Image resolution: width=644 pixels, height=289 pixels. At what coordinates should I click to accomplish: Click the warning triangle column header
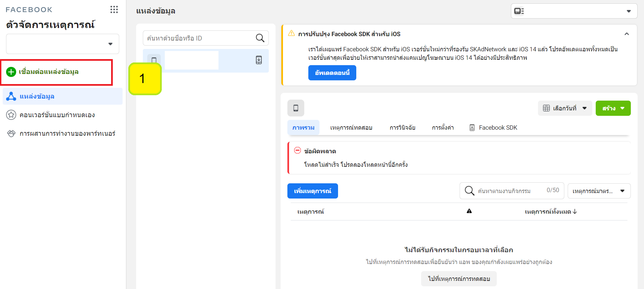point(469,211)
